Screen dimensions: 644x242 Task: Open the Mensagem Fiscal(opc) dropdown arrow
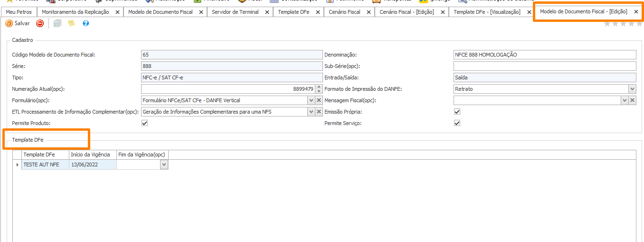pyautogui.click(x=625, y=100)
